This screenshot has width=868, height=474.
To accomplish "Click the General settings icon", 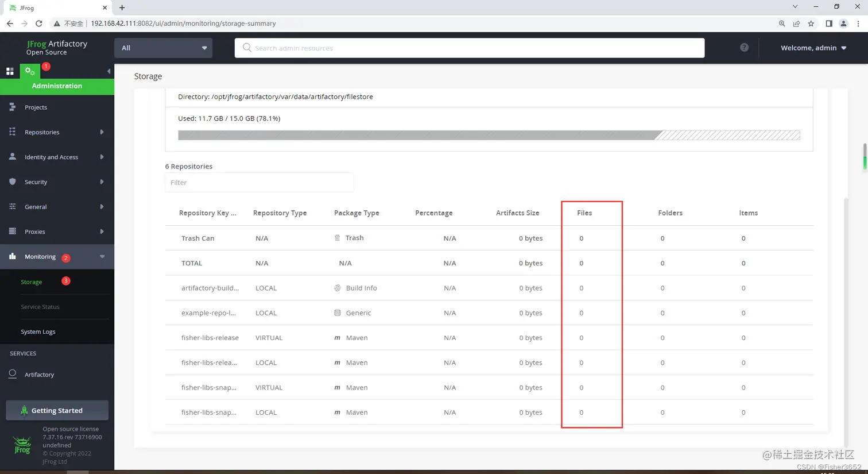I will pos(12,206).
